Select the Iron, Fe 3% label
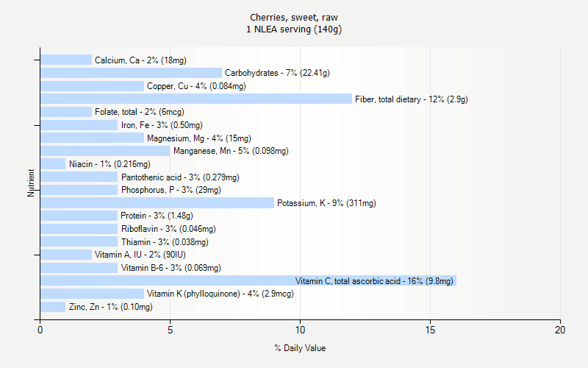588x368 pixels. pos(162,125)
